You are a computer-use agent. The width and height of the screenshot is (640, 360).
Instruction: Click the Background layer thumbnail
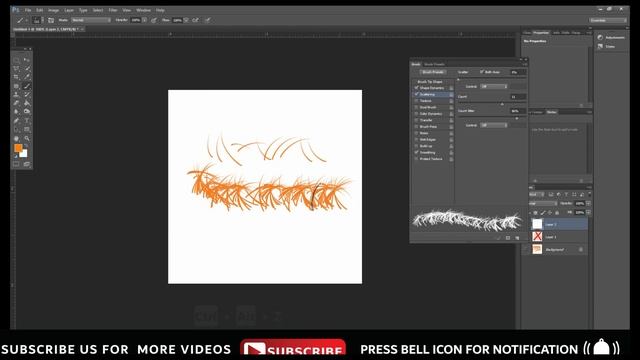pyautogui.click(x=537, y=249)
